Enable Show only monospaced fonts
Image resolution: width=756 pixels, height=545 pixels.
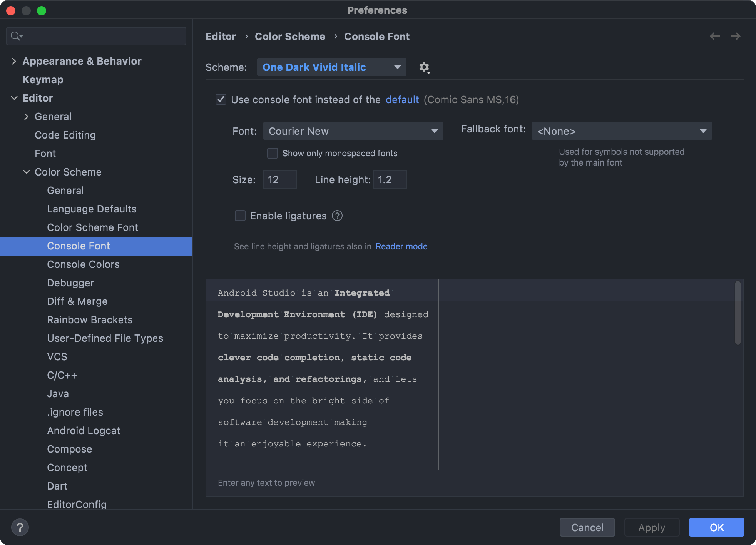point(273,153)
